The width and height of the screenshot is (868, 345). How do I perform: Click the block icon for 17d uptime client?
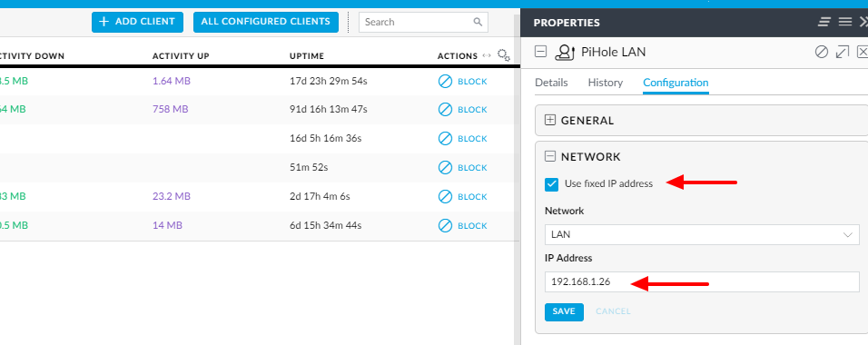445,82
